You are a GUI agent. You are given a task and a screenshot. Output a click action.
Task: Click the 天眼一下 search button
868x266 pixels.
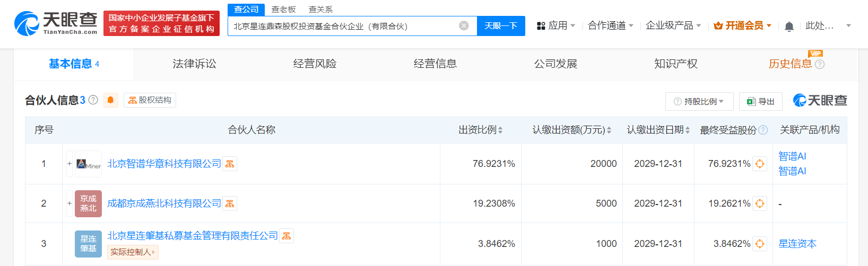click(x=501, y=26)
